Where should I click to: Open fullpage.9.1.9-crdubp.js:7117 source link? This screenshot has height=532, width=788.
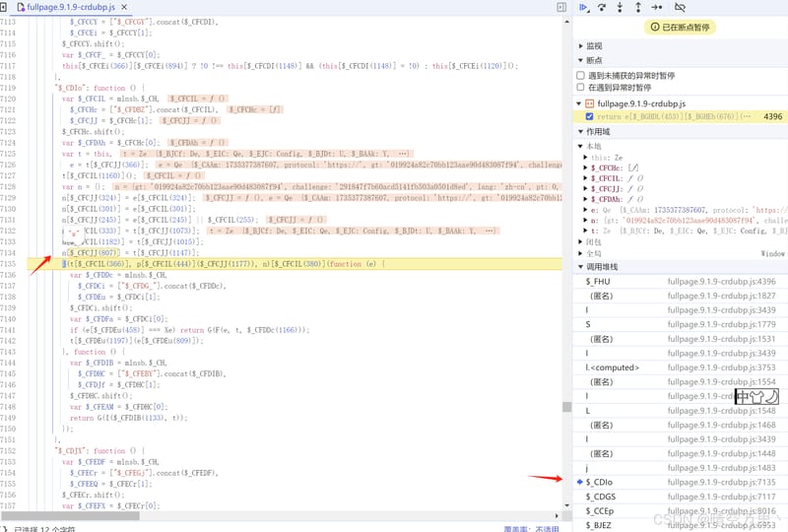pos(721,497)
